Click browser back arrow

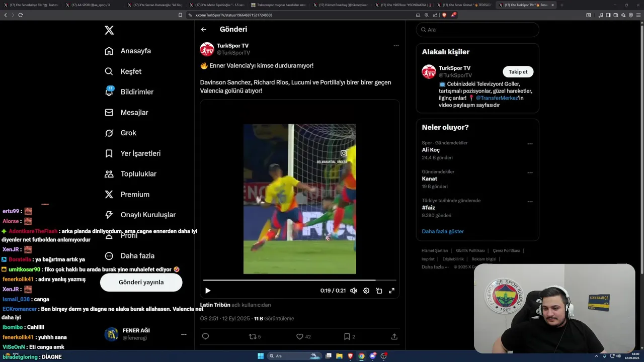[6, 15]
